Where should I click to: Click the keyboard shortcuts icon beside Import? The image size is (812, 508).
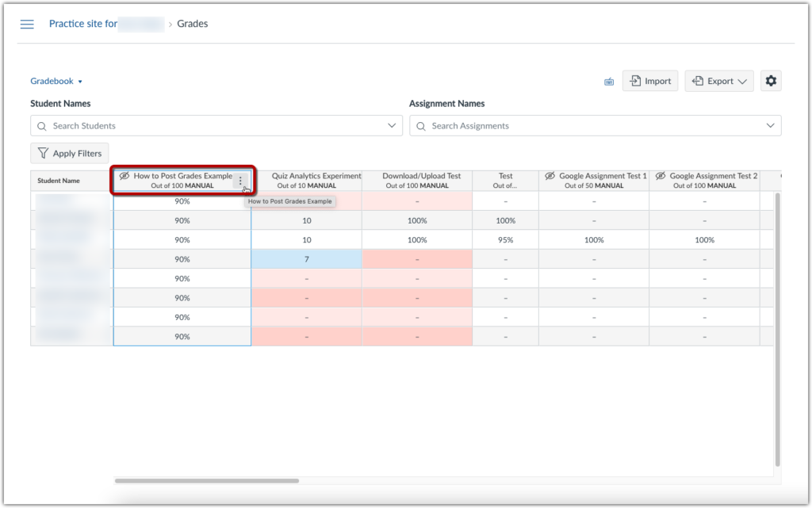tap(608, 81)
